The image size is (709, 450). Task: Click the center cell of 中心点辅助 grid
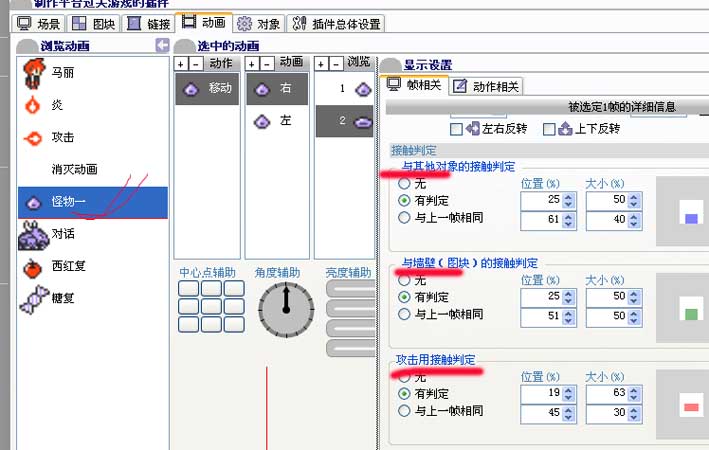coord(211,306)
